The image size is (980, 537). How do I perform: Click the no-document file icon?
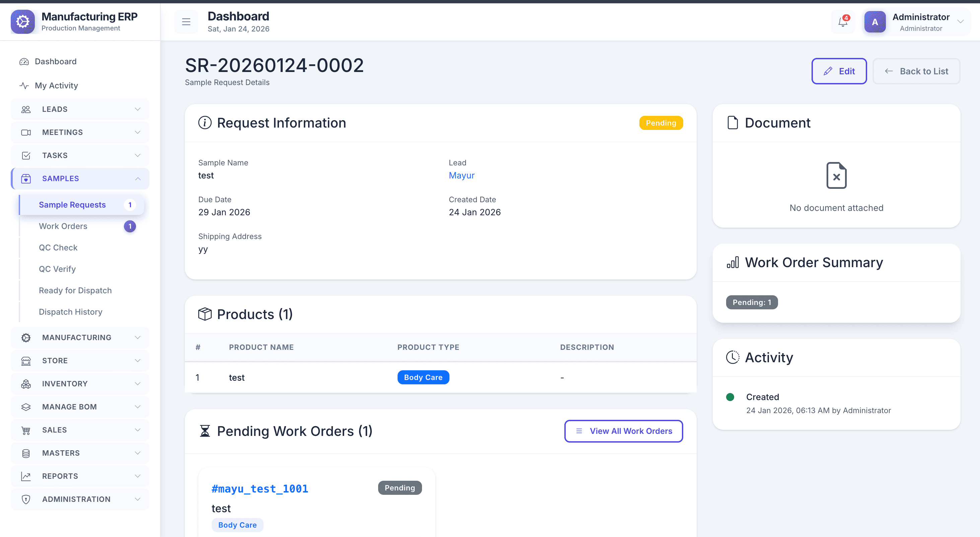836,176
